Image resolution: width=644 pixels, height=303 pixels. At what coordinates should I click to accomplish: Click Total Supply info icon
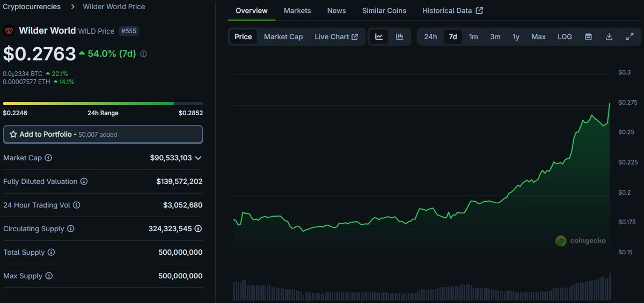coord(51,252)
